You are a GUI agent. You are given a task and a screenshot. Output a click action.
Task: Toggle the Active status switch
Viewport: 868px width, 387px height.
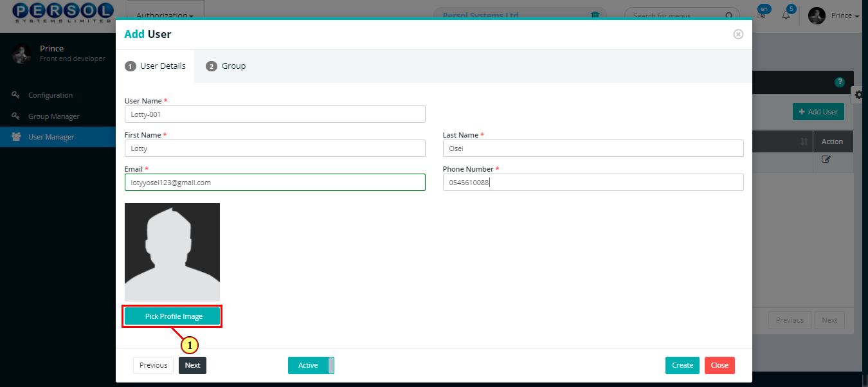tap(311, 365)
